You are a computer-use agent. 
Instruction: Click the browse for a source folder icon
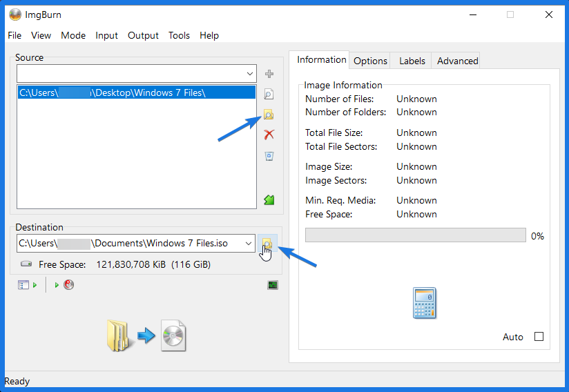click(269, 115)
